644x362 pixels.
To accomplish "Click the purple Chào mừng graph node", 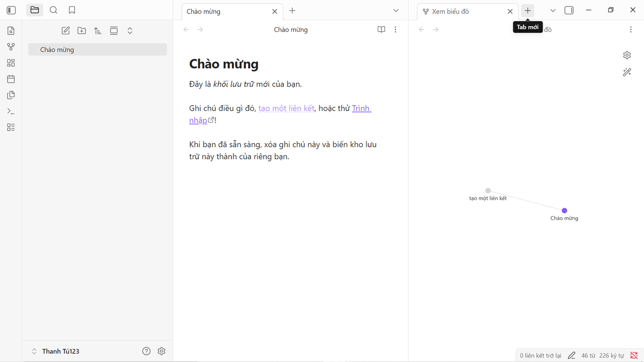I will point(565,211).
